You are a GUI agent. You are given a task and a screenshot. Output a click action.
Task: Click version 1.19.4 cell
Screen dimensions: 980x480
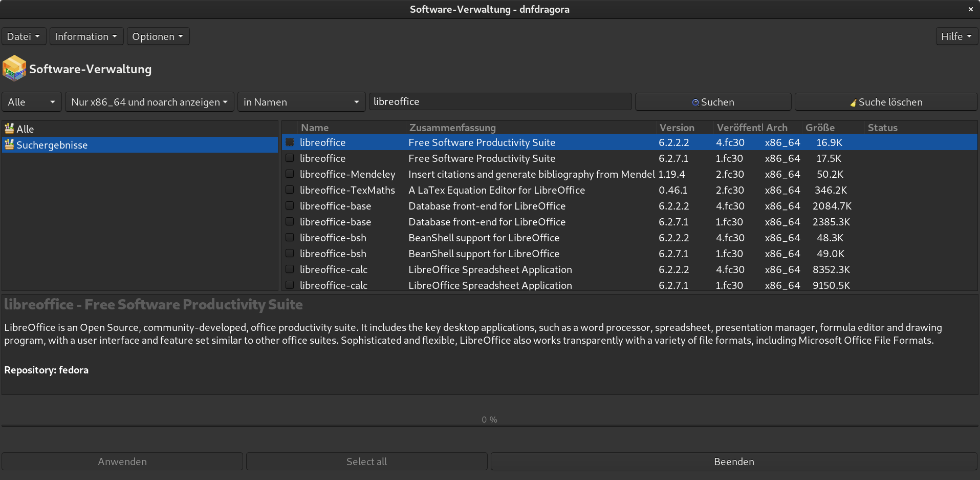click(x=671, y=174)
